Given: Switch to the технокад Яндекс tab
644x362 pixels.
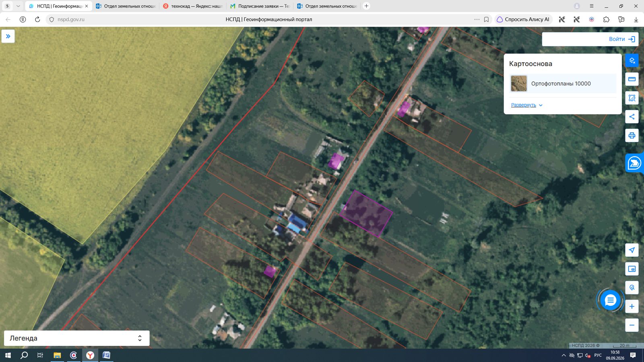Looking at the screenshot, I should coord(193,6).
